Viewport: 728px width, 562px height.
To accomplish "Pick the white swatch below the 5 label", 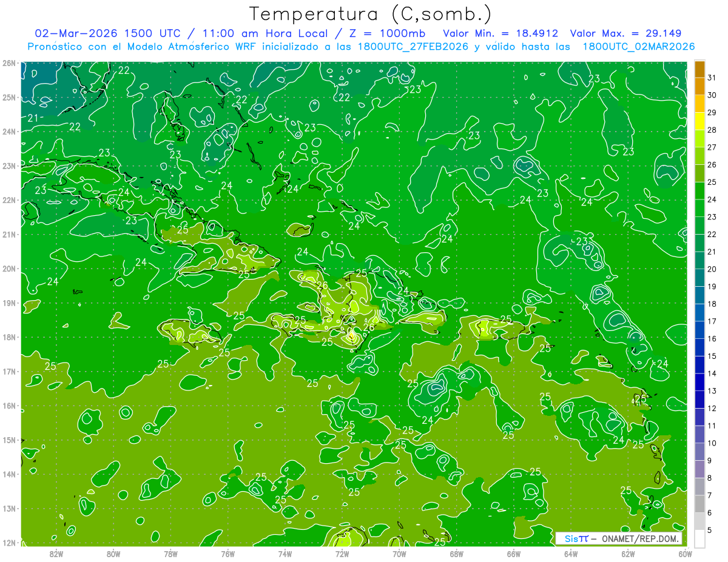I will (699, 539).
